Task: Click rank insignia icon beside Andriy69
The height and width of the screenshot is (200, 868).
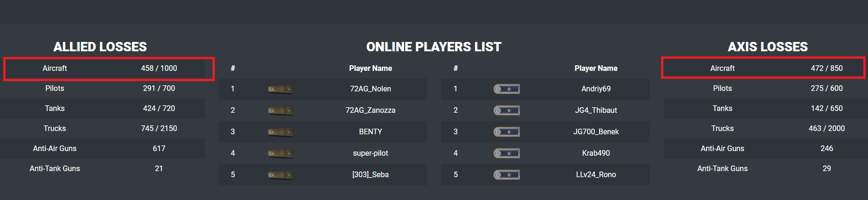Action: pos(506,89)
